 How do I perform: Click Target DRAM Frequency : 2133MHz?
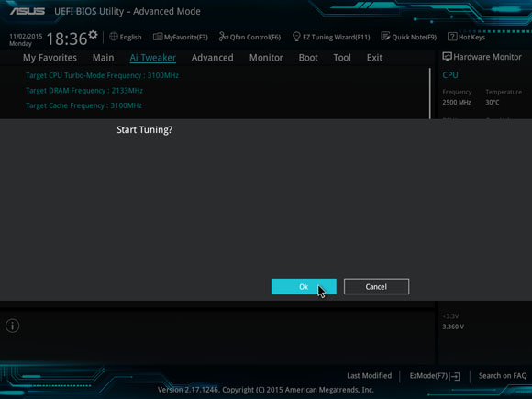pyautogui.click(x=84, y=91)
